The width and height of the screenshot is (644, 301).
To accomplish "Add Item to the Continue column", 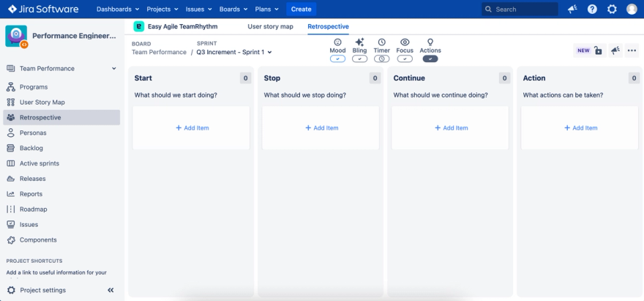I will pos(450,128).
